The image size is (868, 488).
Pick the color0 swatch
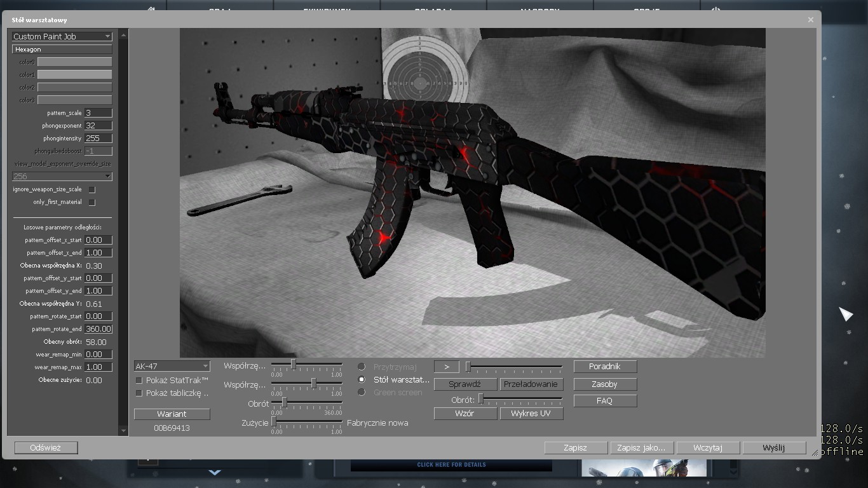coord(75,62)
